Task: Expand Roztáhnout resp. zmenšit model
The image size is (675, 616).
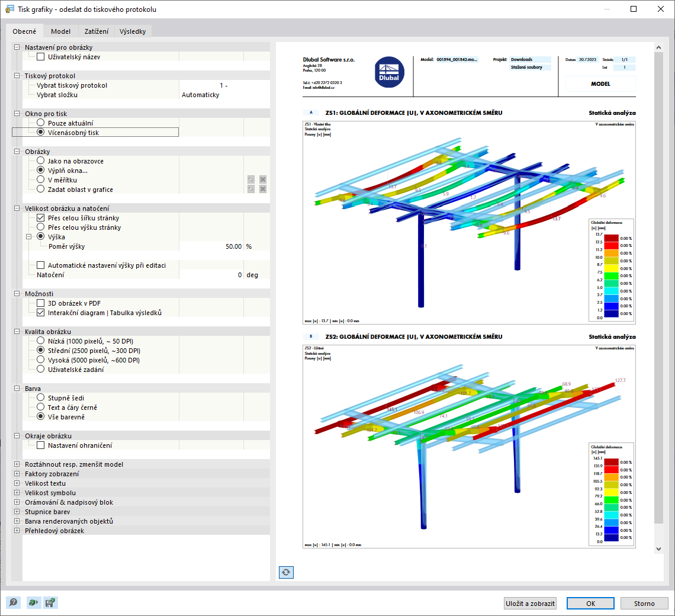Action: click(x=17, y=464)
